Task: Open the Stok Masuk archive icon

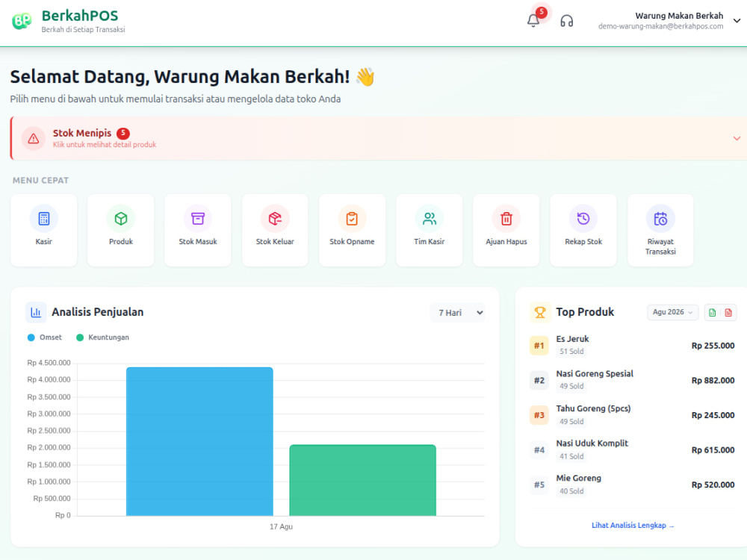Action: 198,219
